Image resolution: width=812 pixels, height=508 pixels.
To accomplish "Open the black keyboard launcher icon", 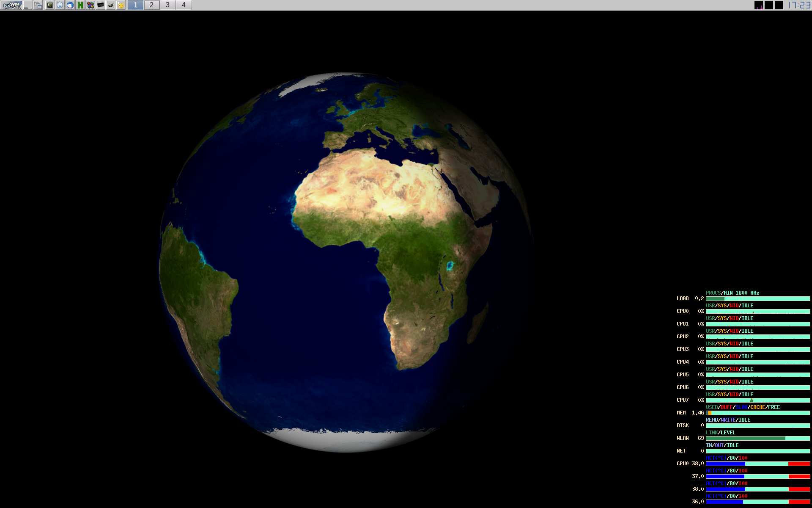I will click(101, 5).
